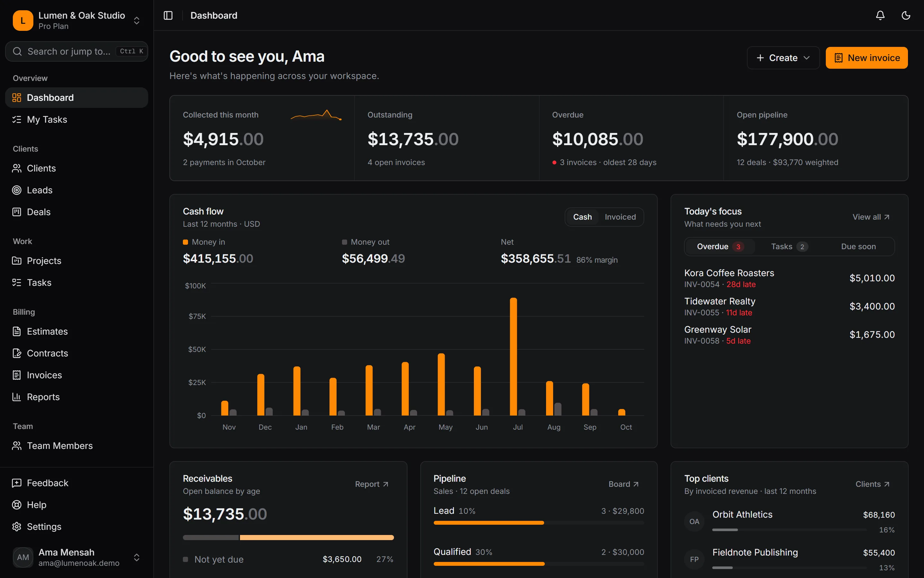Open the Help lifebuoy icon
Viewport: 924px width, 578px height.
[x=17, y=504]
